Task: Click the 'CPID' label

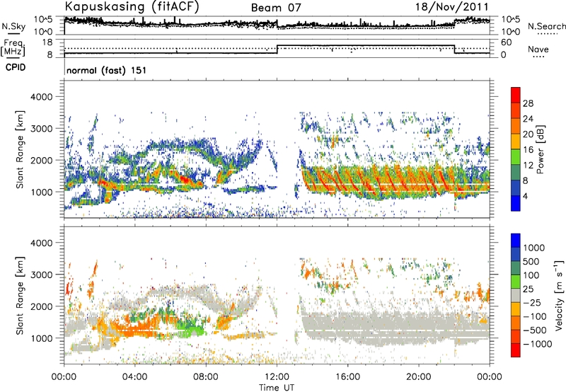Action: [x=16, y=67]
